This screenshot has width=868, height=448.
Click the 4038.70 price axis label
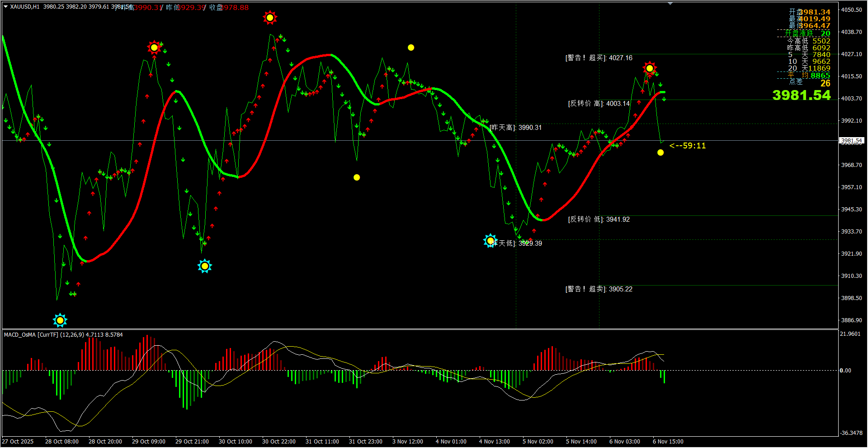click(851, 32)
